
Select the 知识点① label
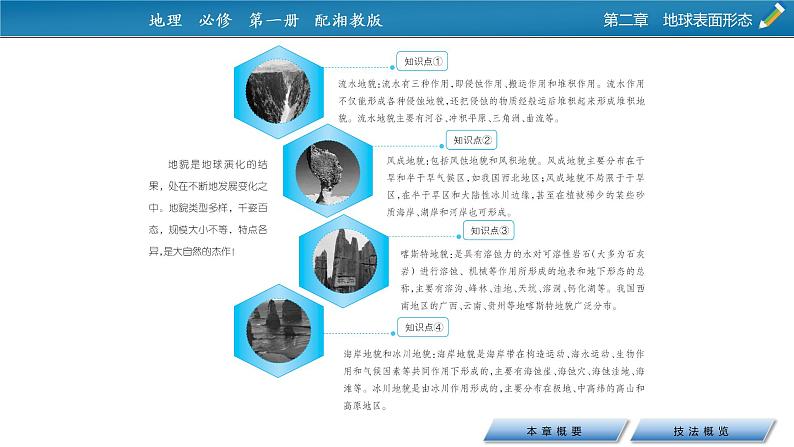(422, 61)
